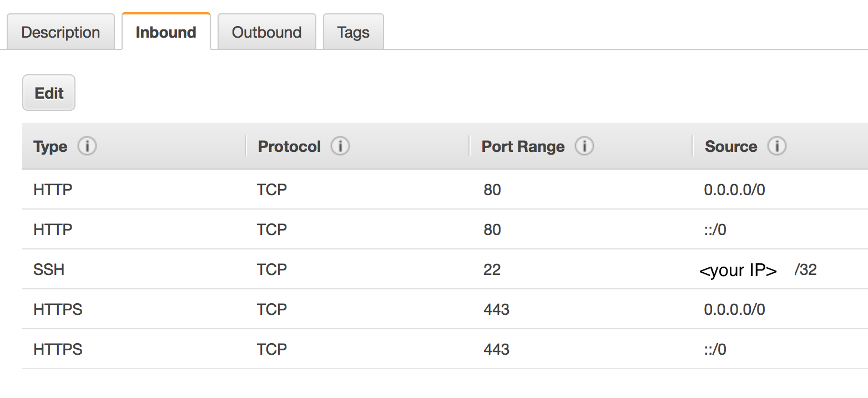The width and height of the screenshot is (868, 398).
Task: Select the Inbound tab
Action: 166,32
